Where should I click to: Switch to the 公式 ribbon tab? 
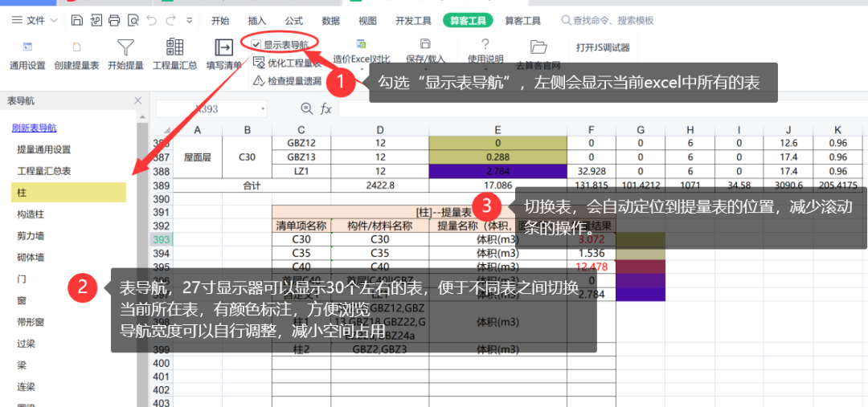[293, 20]
